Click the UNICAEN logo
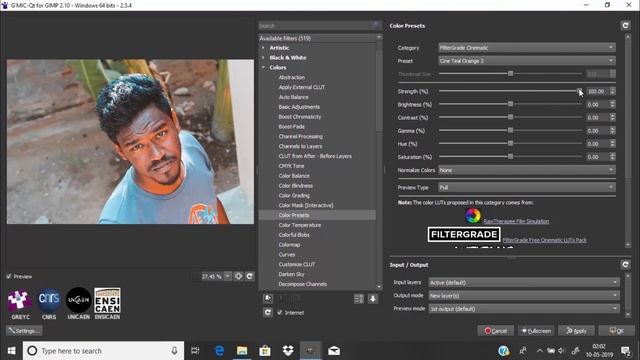The width and height of the screenshot is (640, 360). click(78, 300)
